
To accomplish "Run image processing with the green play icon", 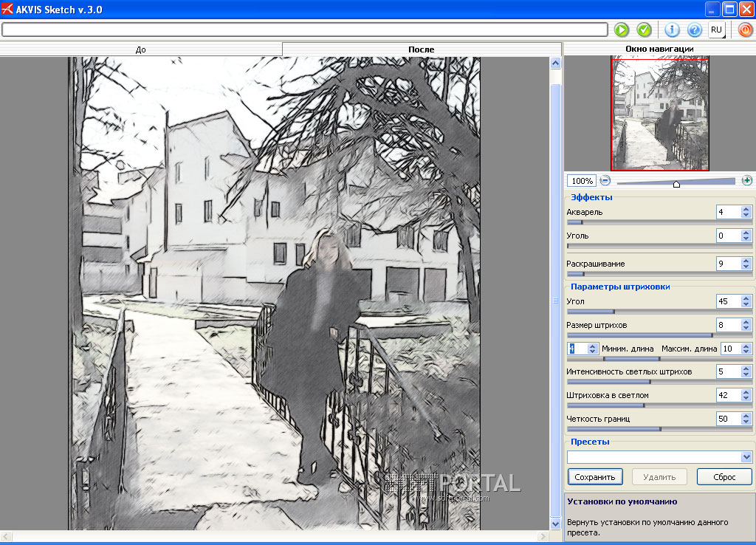I will 621,30.
